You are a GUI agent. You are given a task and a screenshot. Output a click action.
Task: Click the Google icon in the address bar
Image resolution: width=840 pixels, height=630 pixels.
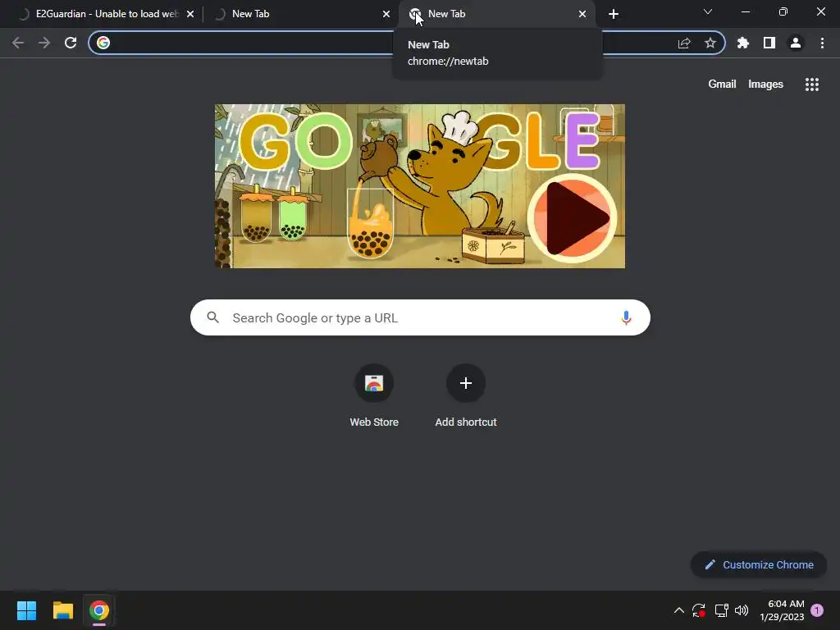103,43
